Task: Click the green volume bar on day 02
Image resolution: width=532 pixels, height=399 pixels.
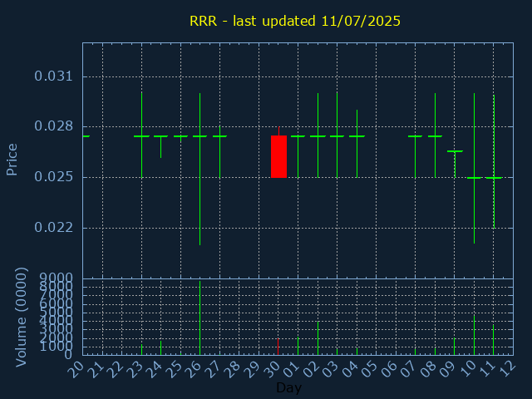Action: coord(318,338)
